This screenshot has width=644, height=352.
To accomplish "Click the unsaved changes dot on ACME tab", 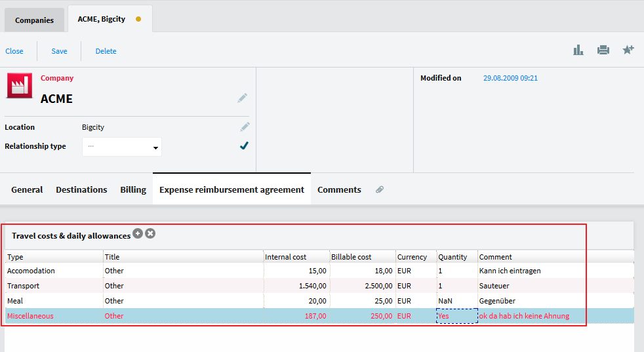I will point(138,19).
